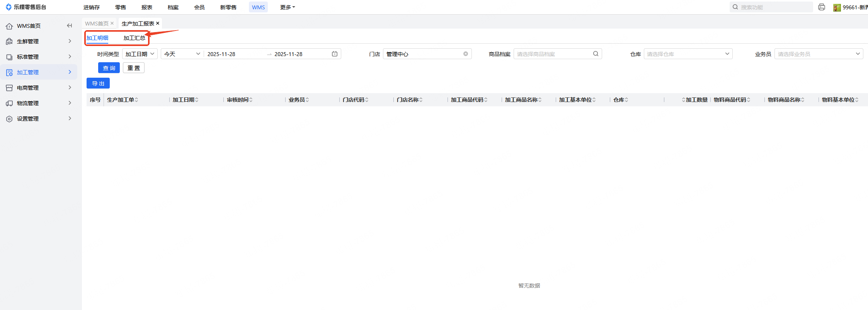Sort by 业务员 column
The height and width of the screenshot is (310, 868).
click(307, 100)
